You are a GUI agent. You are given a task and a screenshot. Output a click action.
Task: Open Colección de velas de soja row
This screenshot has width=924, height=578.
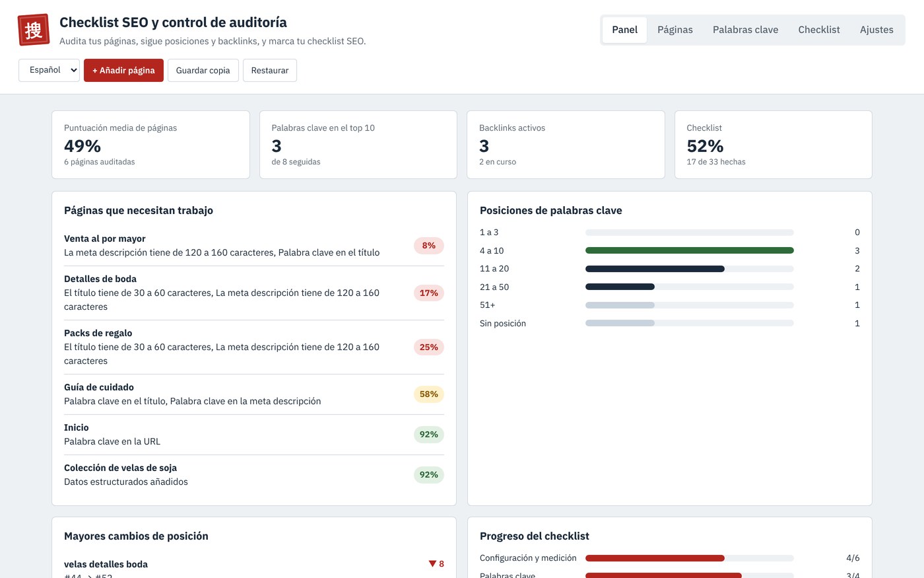pyautogui.click(x=254, y=475)
